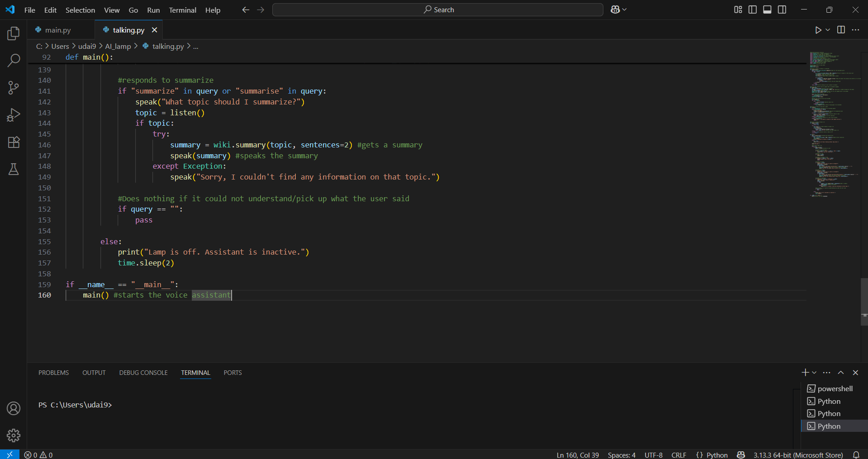Screen dimensions: 868x459
Task: Open the Selection menu
Action: 80,10
